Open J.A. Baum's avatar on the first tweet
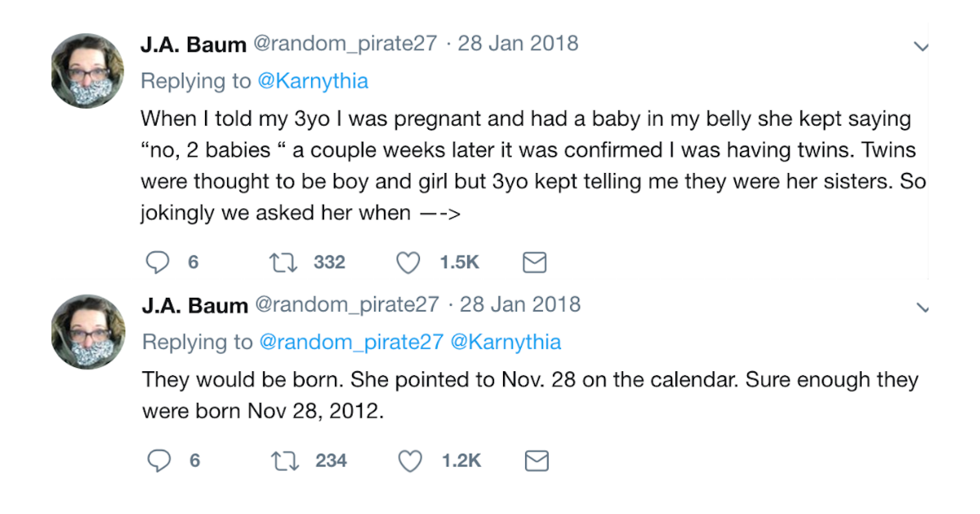980x514 pixels. (x=87, y=71)
